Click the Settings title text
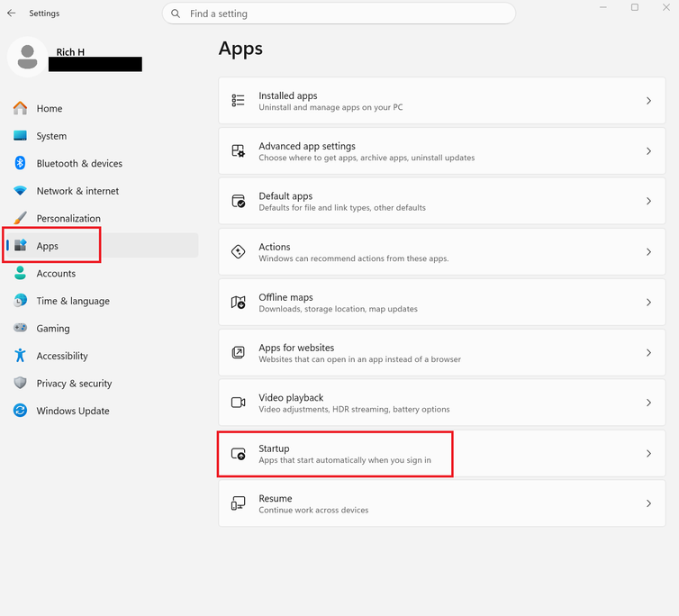679x616 pixels. pos(44,14)
